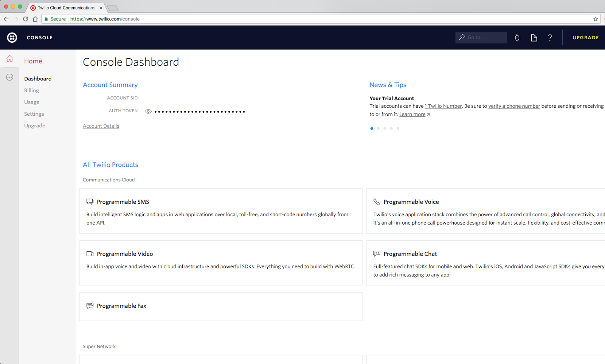605x364 pixels.
Task: Click the Programmable Chat bubble icon
Action: coord(377,254)
